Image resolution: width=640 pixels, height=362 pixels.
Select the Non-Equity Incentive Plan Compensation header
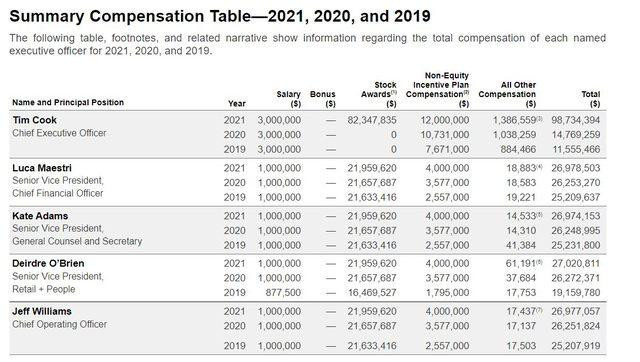pyautogui.click(x=437, y=90)
